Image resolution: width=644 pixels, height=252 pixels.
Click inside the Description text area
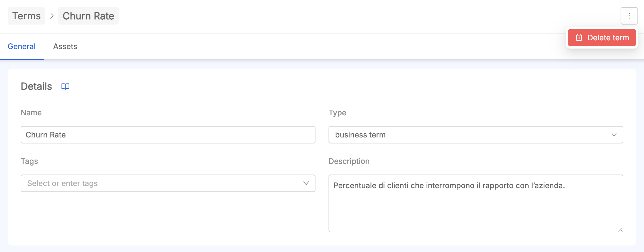point(476,203)
